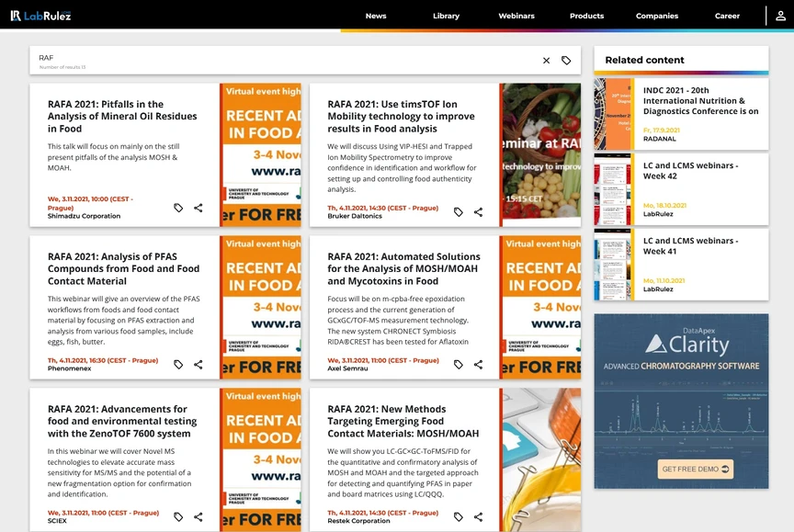Viewport: 794px width, 532px height.
Task: Open the vegetable basket thumbnail for Bruker webinar
Action: [540, 155]
